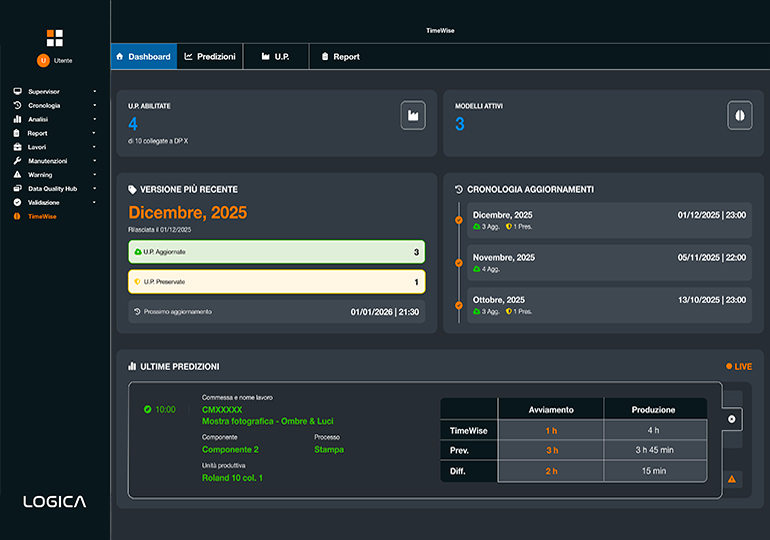Click the clock icon beside Prossimo aggiornamento
770x540 pixels.
click(x=137, y=312)
